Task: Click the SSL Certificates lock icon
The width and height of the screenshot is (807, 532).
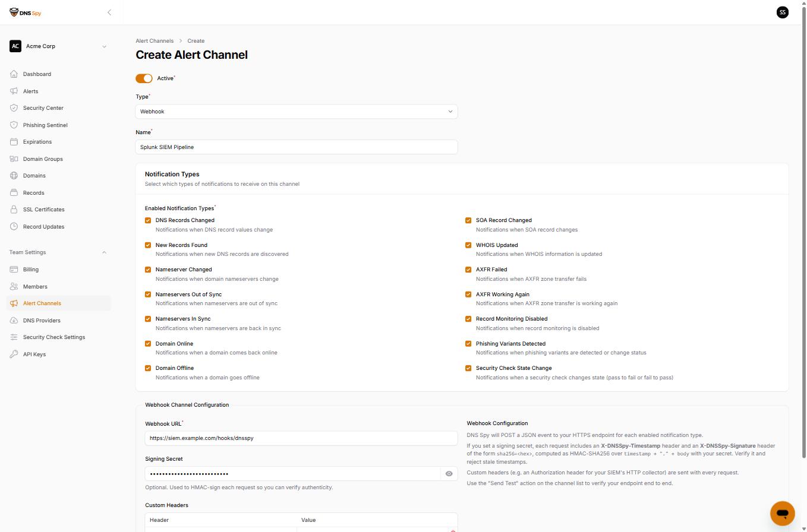Action: pyautogui.click(x=14, y=210)
